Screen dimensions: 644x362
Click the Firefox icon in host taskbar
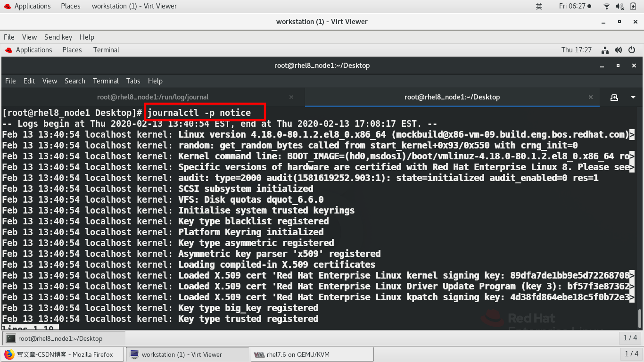pos(9,354)
